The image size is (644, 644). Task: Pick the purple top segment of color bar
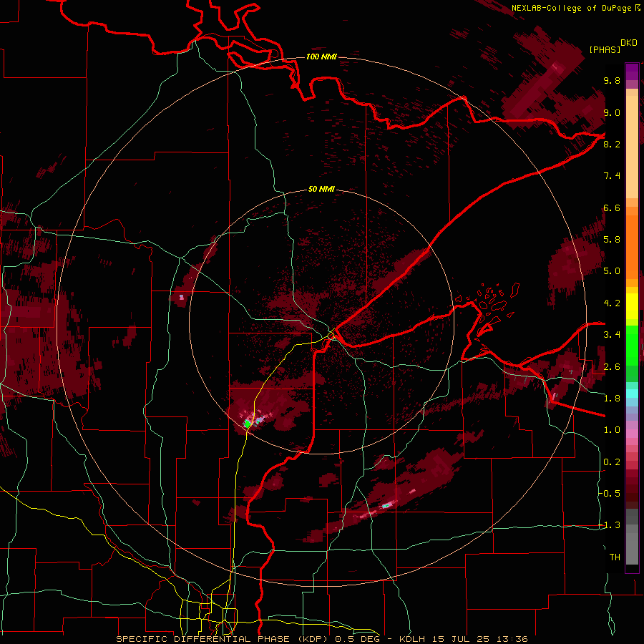(632, 72)
